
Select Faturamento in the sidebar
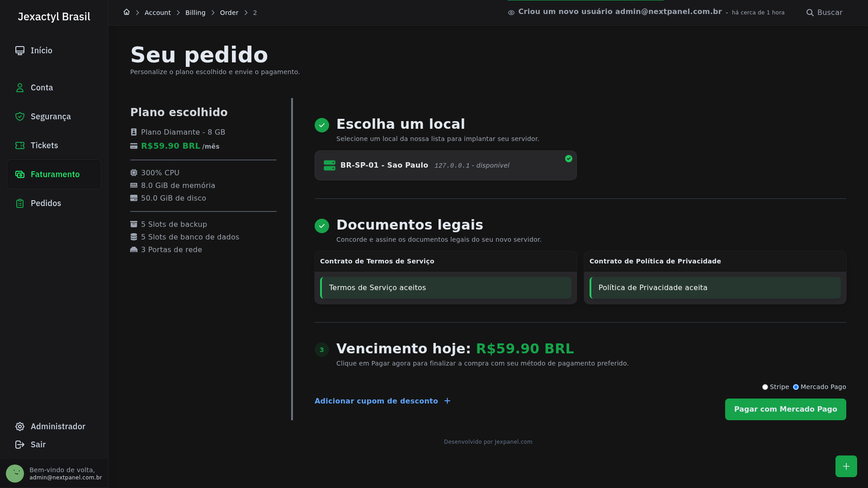(x=54, y=174)
